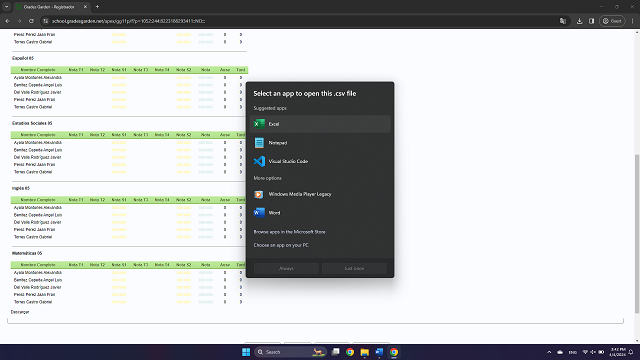Image resolution: width=640 pixels, height=360 pixels.
Task: Click the Inglés 05 section heading
Action: (x=20, y=188)
